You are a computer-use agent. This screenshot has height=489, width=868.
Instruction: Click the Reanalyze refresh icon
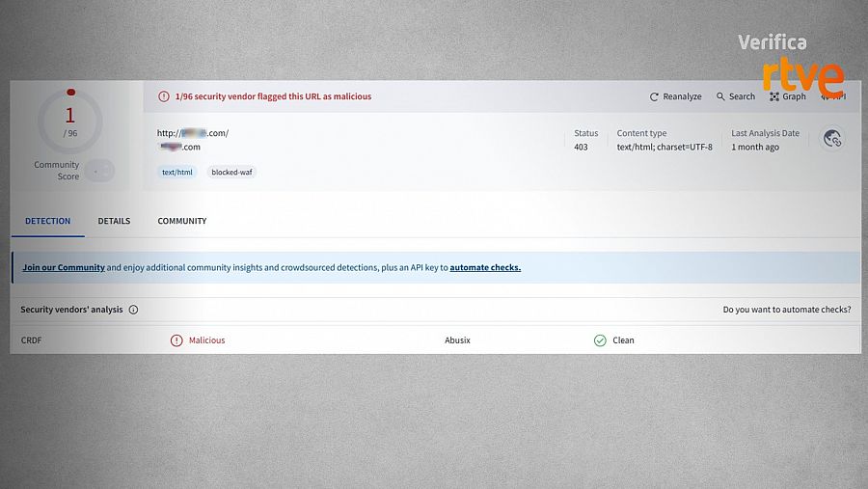click(654, 97)
